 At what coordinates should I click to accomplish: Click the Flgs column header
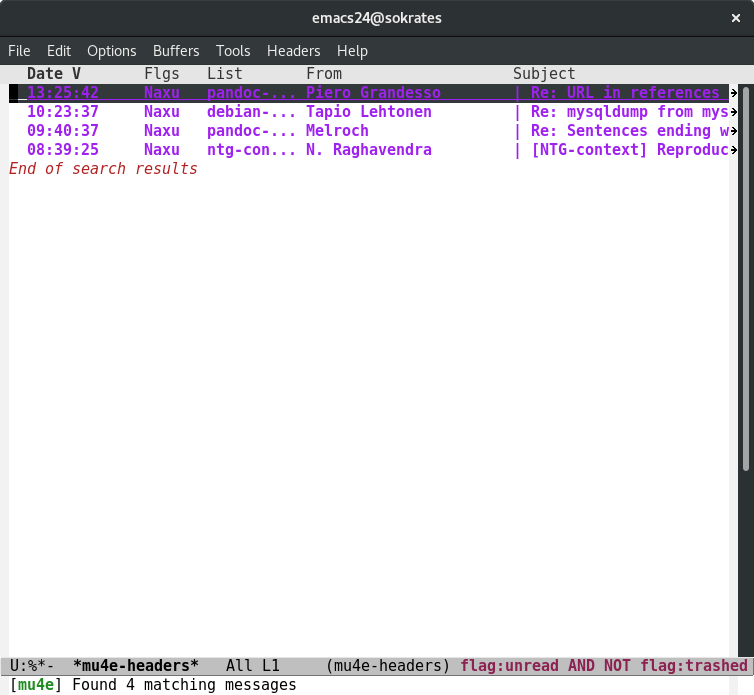pyautogui.click(x=162, y=74)
